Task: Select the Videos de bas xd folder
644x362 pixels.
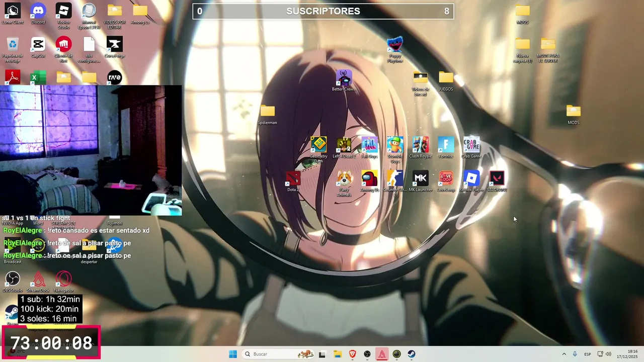Action: [420, 83]
